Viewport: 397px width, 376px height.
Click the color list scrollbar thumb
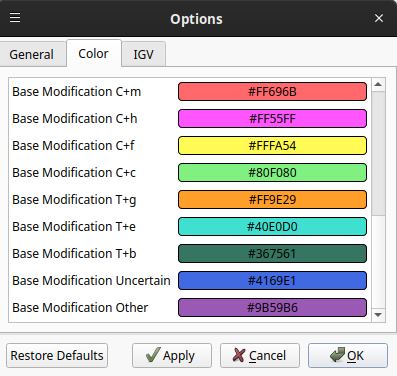(378, 153)
